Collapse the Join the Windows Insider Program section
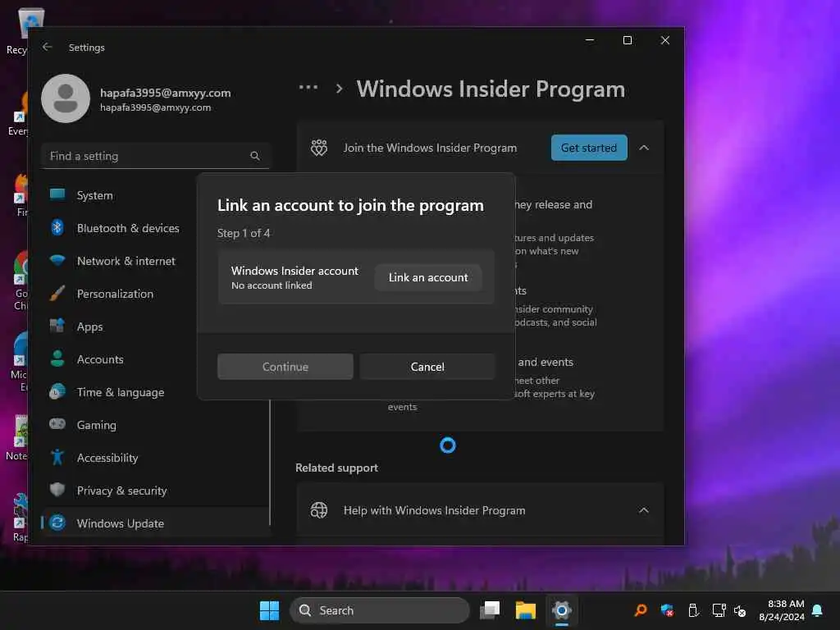Image resolution: width=840 pixels, height=630 pixels. pyautogui.click(x=644, y=148)
